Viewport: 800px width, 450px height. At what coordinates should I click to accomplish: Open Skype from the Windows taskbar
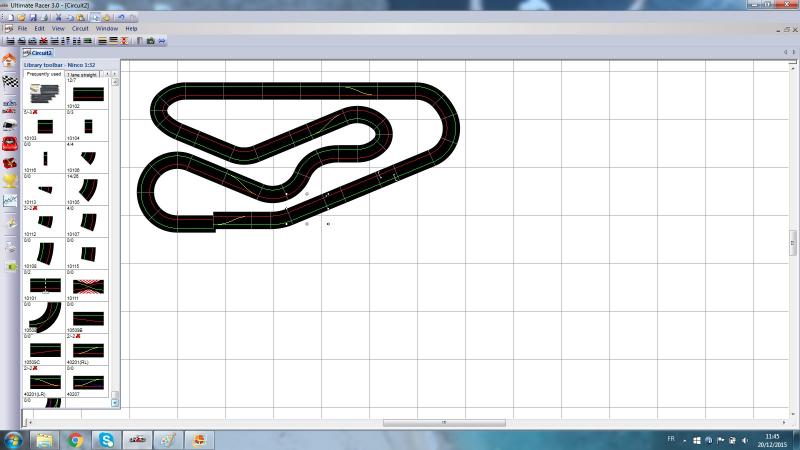click(x=106, y=439)
